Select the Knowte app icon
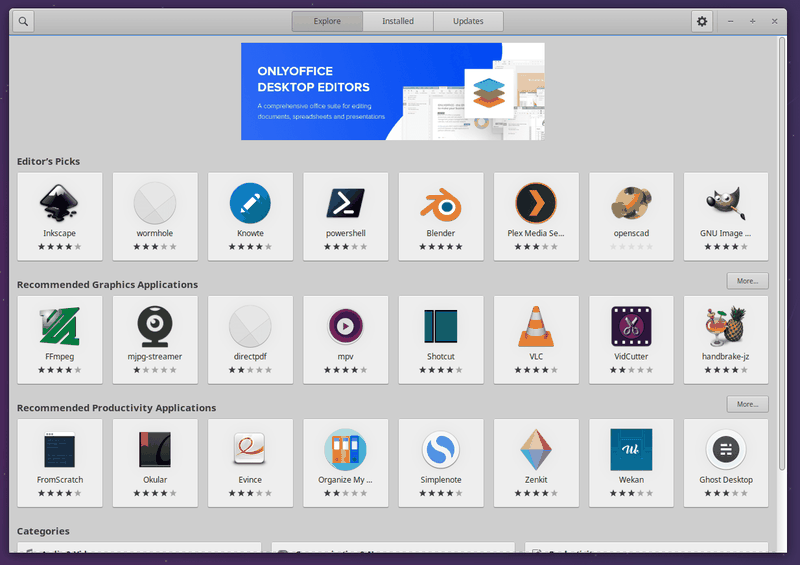 tap(250, 203)
